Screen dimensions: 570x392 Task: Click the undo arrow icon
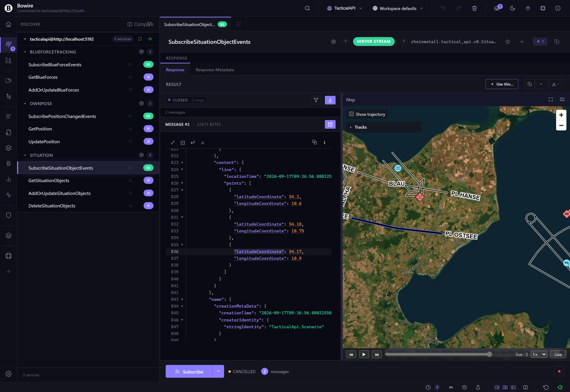443,8
